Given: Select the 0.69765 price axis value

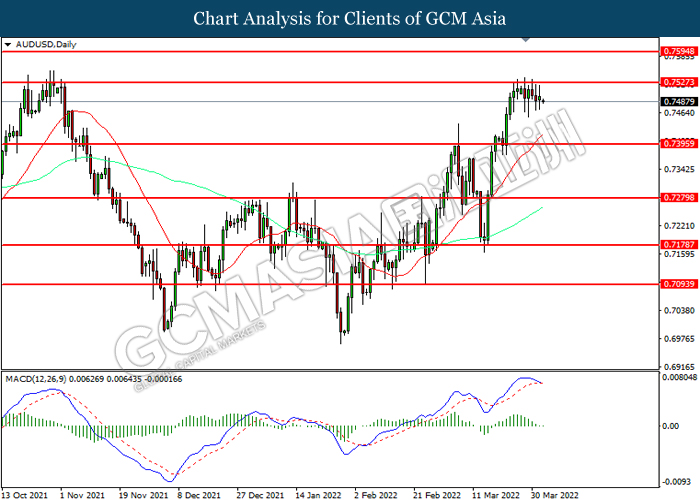Looking at the screenshot, I should 679,339.
